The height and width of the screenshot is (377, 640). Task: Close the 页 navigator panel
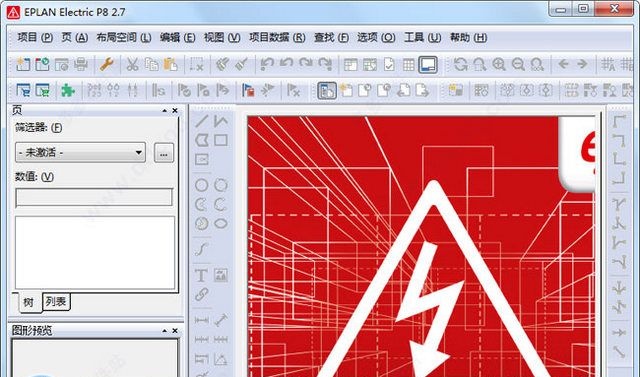(175, 111)
